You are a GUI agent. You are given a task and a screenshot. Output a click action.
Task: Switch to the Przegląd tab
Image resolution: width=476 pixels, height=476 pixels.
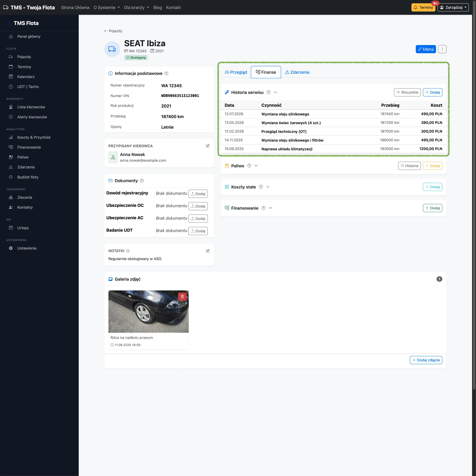(x=236, y=72)
